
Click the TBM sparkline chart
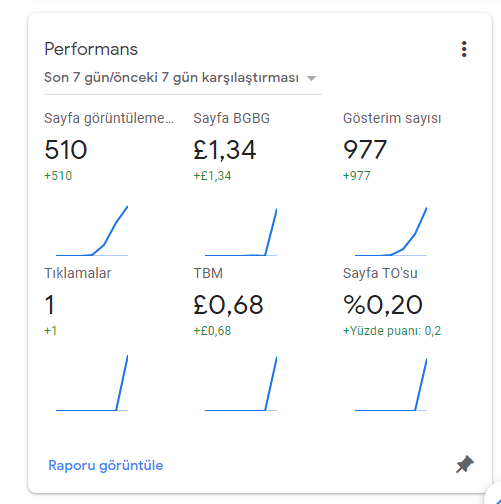241,384
